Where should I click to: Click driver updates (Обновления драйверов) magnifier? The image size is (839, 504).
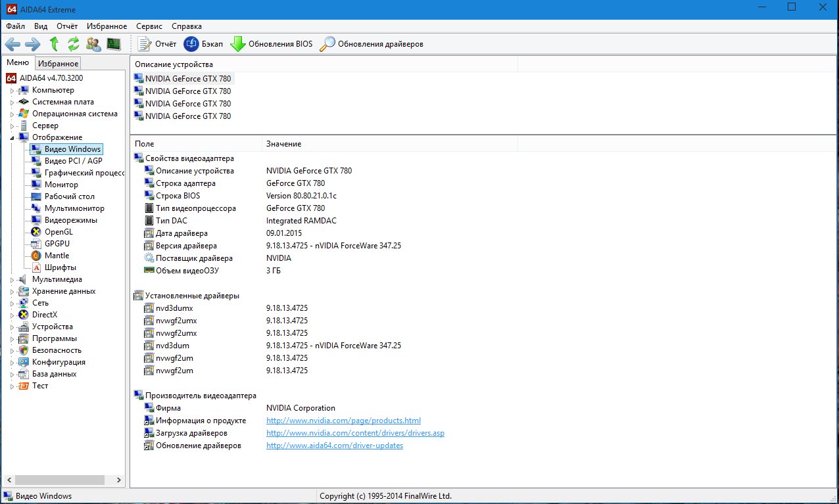click(327, 44)
